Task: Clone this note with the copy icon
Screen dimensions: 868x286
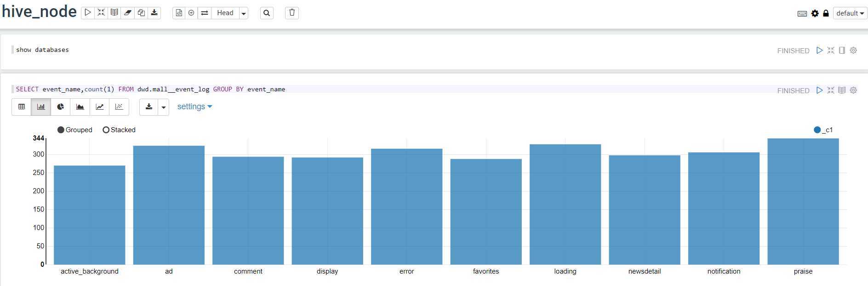Action: (141, 13)
